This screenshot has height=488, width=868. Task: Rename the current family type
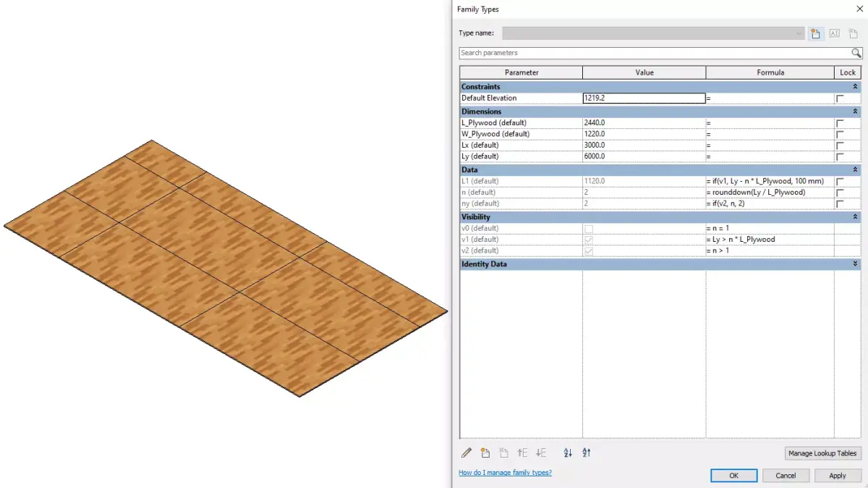[834, 33]
